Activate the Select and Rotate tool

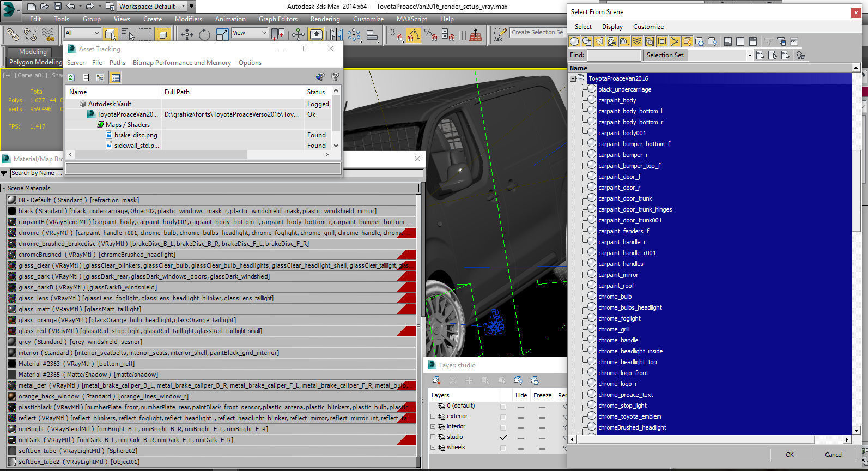pos(204,34)
